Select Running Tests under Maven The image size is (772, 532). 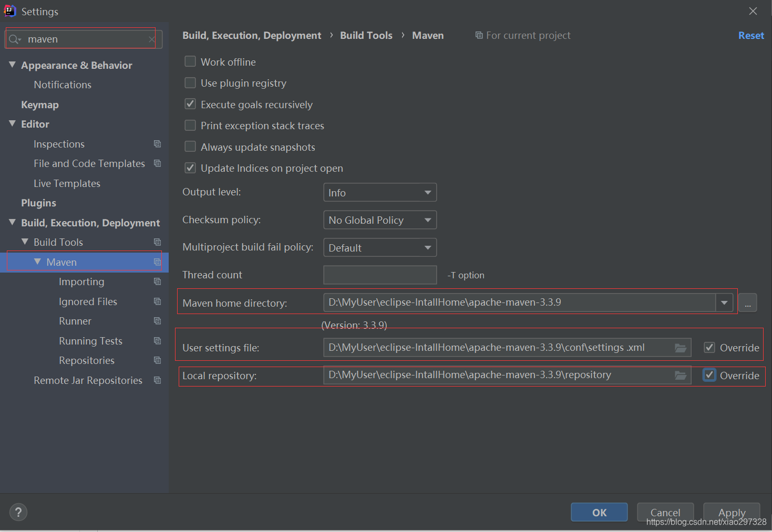coord(90,341)
